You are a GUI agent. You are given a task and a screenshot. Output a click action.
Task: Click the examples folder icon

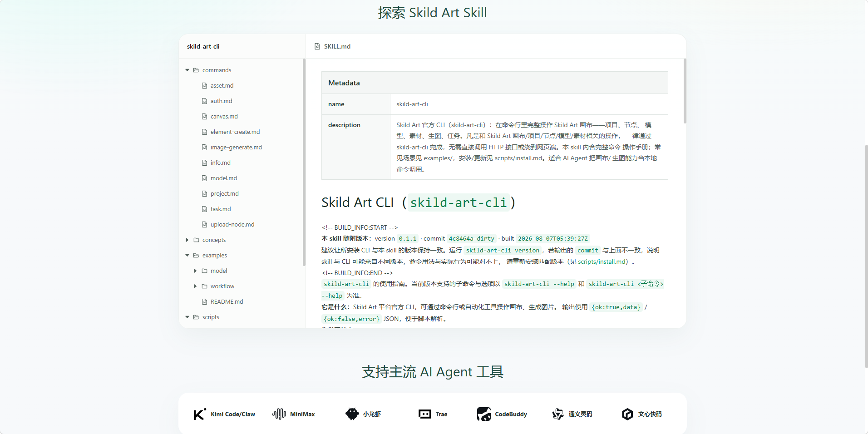tap(197, 256)
